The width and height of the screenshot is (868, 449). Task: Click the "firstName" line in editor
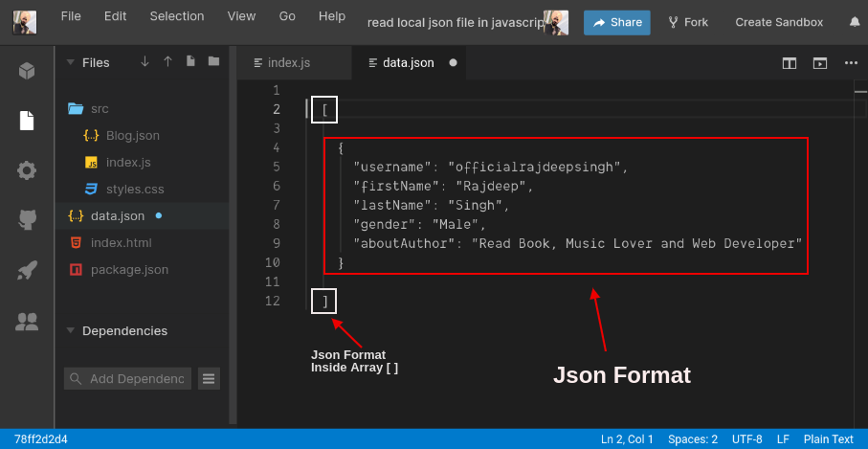click(443, 186)
